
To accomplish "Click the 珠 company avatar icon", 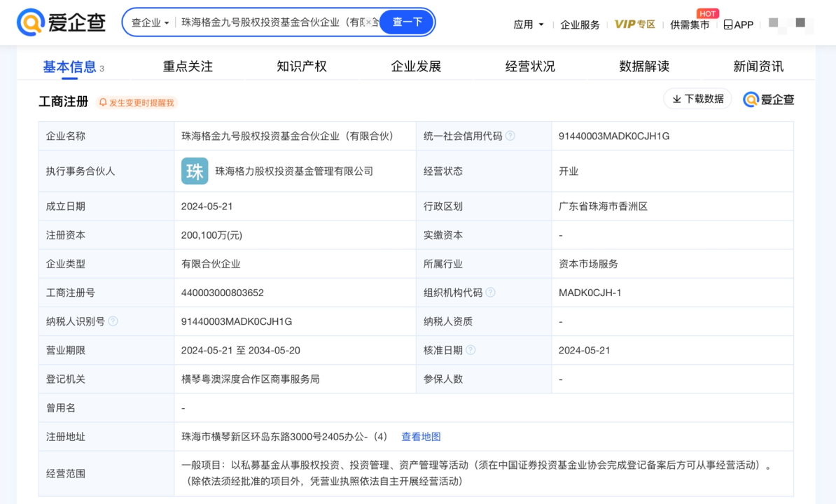I will coord(195,171).
